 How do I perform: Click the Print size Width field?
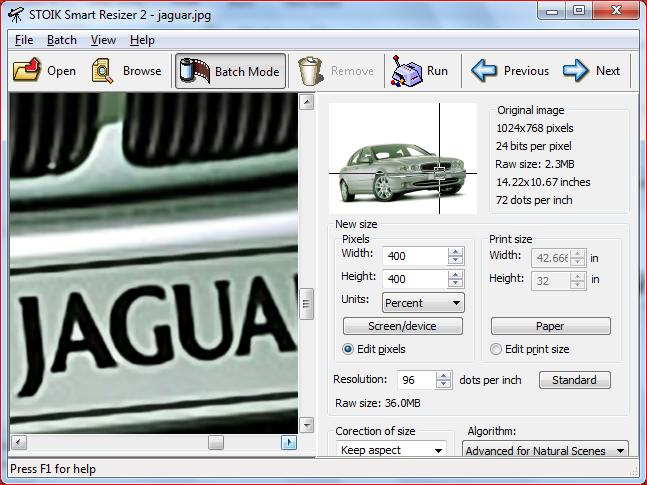[x=553, y=258]
